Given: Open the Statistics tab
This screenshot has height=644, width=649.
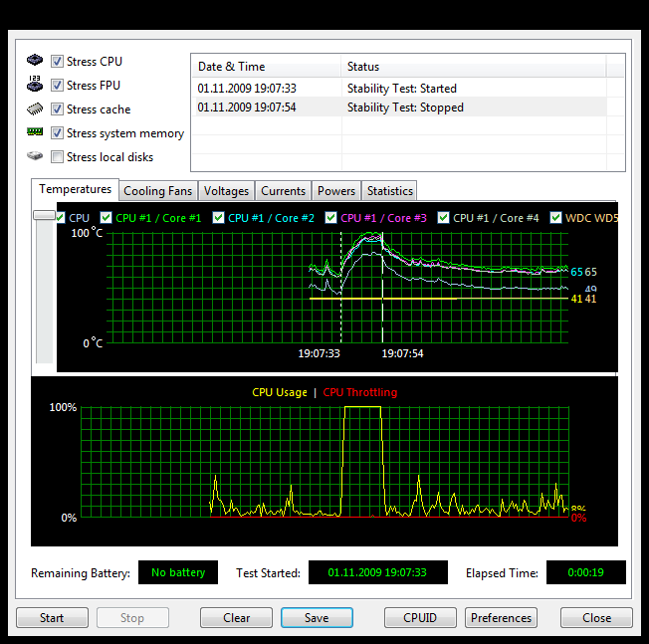Looking at the screenshot, I should point(390,191).
